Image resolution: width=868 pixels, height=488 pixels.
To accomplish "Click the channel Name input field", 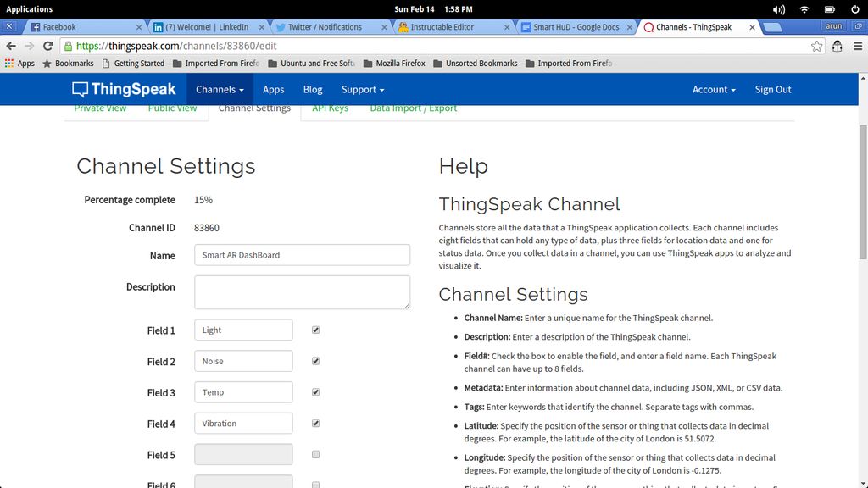I will pyautogui.click(x=303, y=255).
